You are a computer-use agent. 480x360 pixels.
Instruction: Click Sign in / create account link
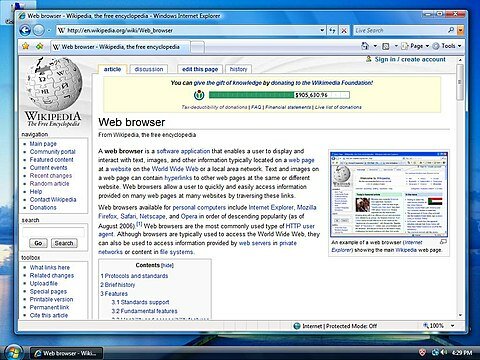pos(410,59)
